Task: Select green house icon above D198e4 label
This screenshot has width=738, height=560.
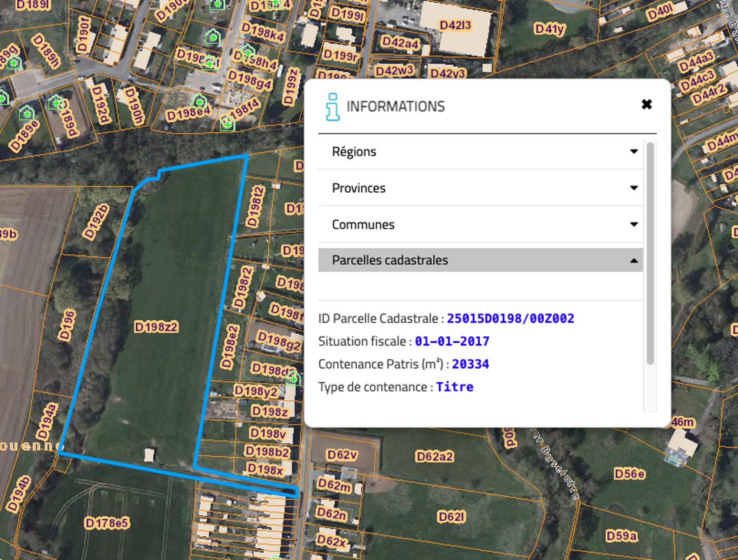Action: (200, 102)
